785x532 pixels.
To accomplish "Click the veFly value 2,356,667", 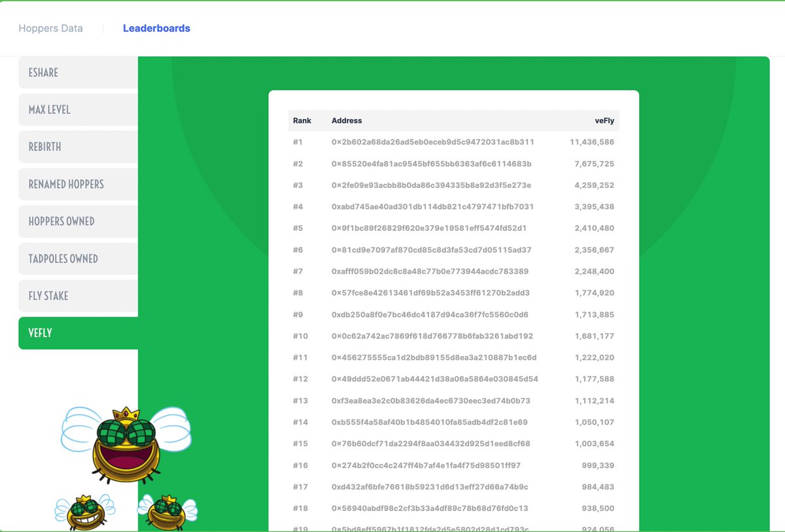I will click(595, 250).
